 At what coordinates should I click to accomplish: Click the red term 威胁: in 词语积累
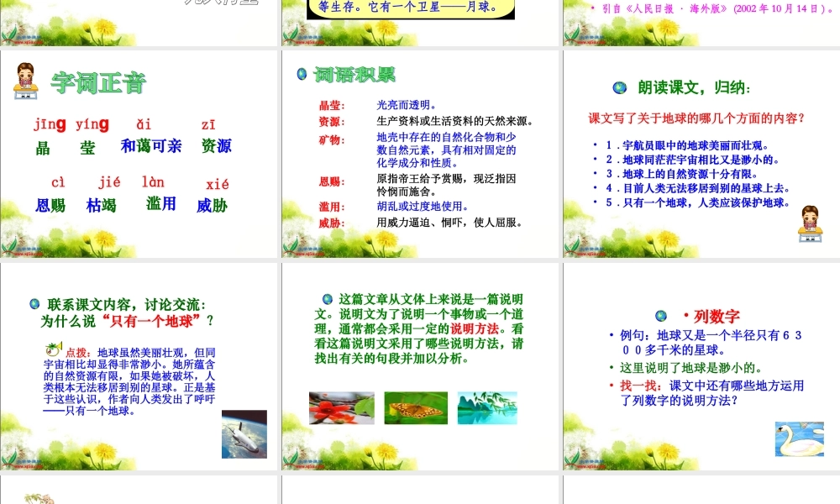pyautogui.click(x=332, y=223)
